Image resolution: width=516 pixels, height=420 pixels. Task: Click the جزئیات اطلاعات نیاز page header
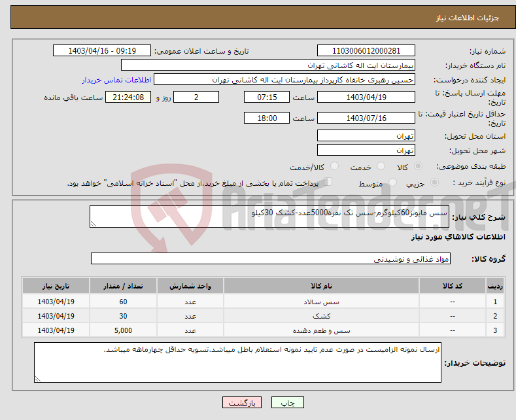(468, 18)
